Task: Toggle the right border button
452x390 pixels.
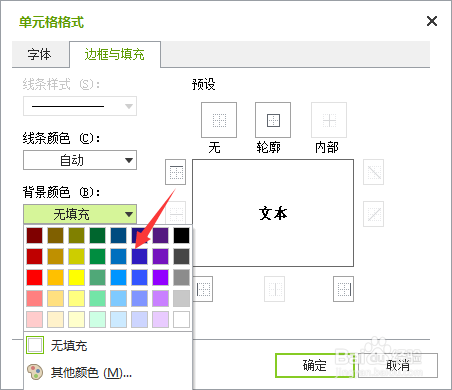Action: (x=344, y=289)
